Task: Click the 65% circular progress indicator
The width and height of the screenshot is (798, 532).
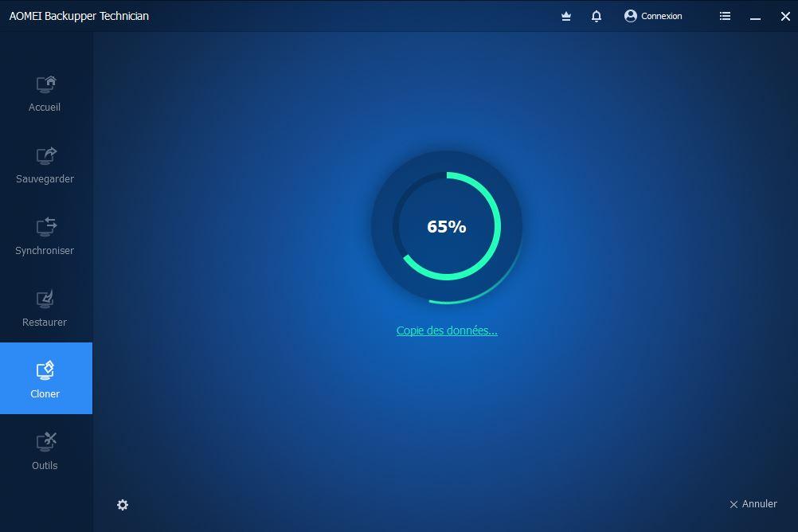Action: (x=447, y=226)
